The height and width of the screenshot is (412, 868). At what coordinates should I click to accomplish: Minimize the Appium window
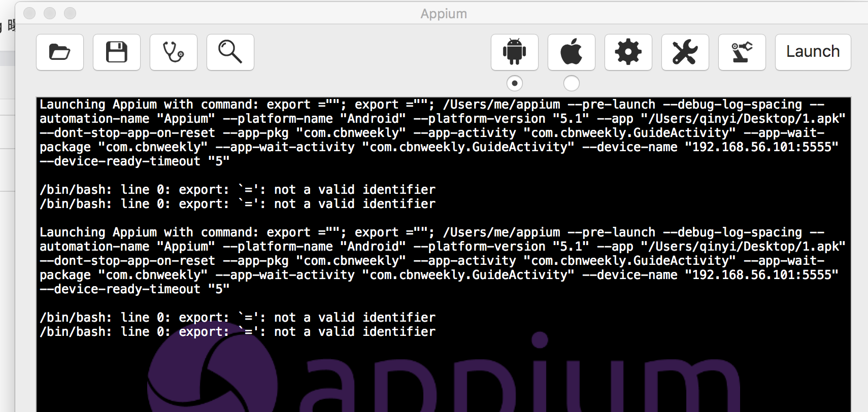click(x=50, y=13)
